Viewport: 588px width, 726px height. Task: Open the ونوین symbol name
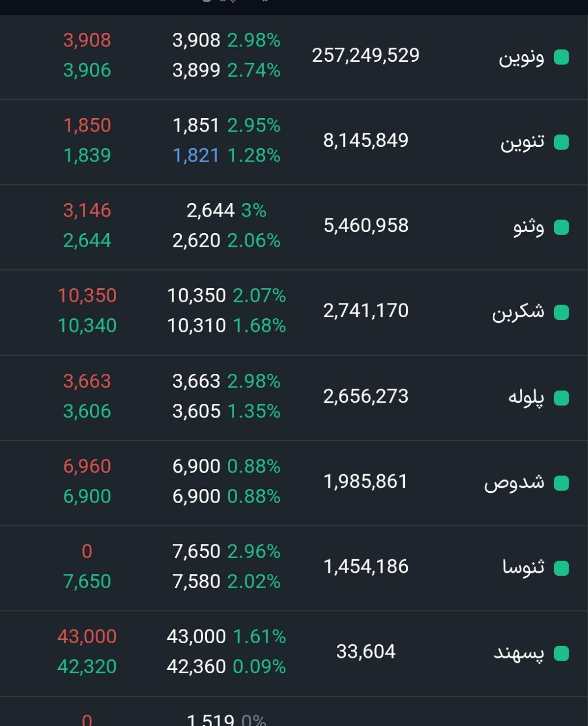click(x=521, y=57)
